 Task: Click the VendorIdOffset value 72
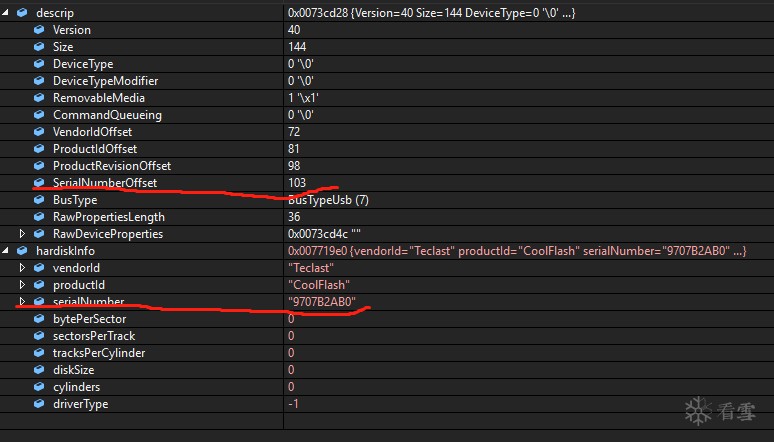tap(294, 132)
